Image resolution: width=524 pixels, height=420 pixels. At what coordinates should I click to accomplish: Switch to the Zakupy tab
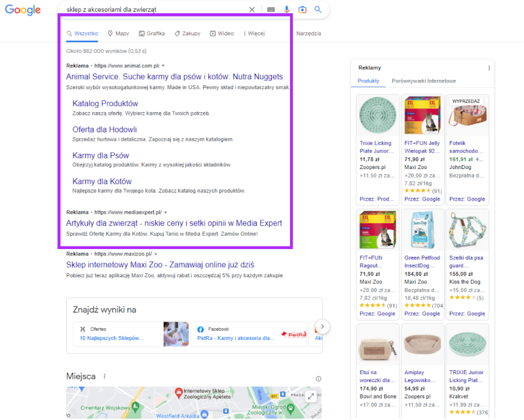(187, 33)
